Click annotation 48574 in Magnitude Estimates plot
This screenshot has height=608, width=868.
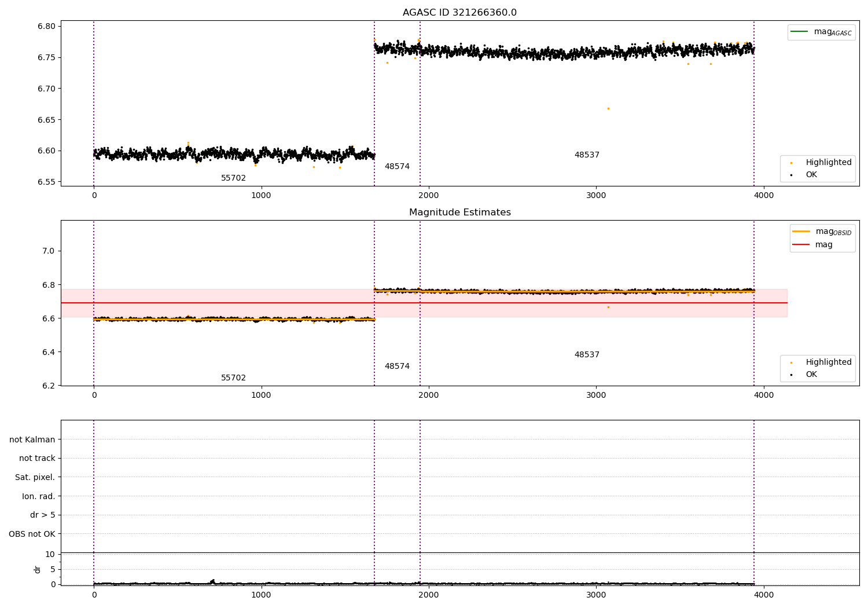[x=397, y=367]
